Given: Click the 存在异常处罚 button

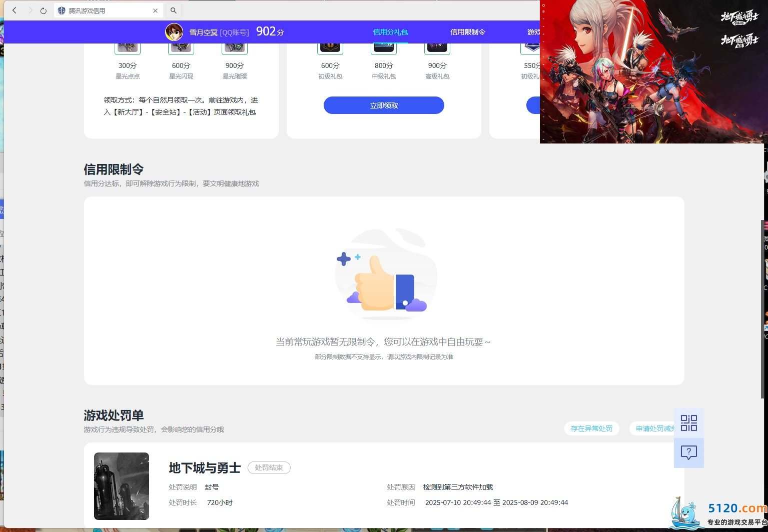Looking at the screenshot, I should tap(591, 428).
